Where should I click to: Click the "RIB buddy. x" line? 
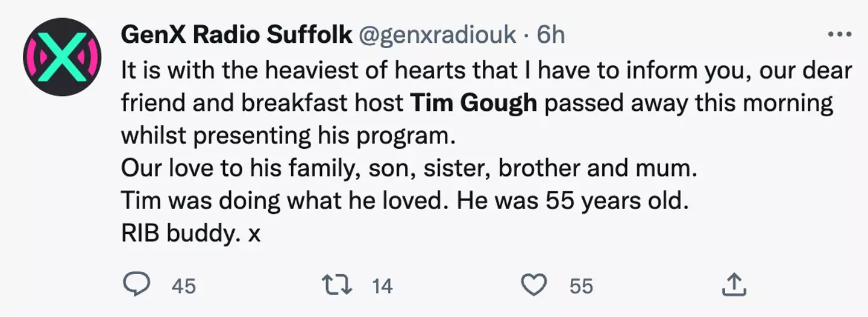[x=190, y=233]
